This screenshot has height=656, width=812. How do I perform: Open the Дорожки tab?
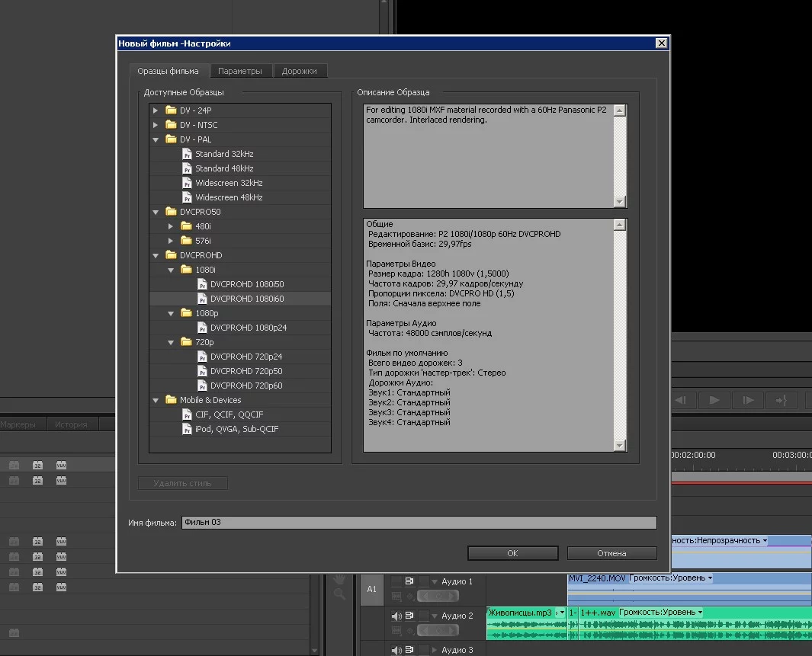coord(300,71)
